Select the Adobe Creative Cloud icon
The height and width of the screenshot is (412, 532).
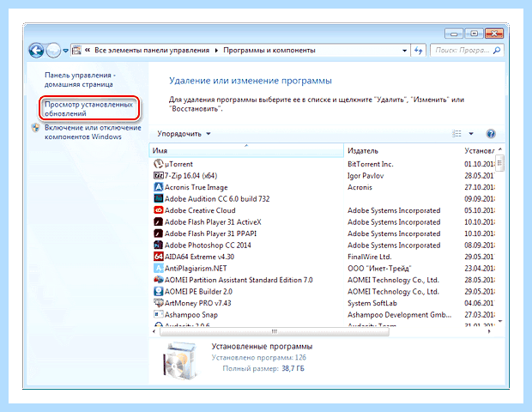coord(158,210)
